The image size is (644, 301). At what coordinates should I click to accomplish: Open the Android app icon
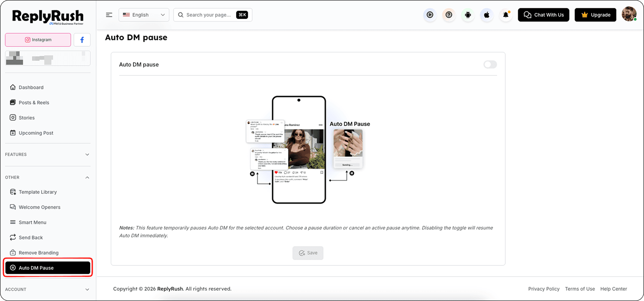click(468, 15)
